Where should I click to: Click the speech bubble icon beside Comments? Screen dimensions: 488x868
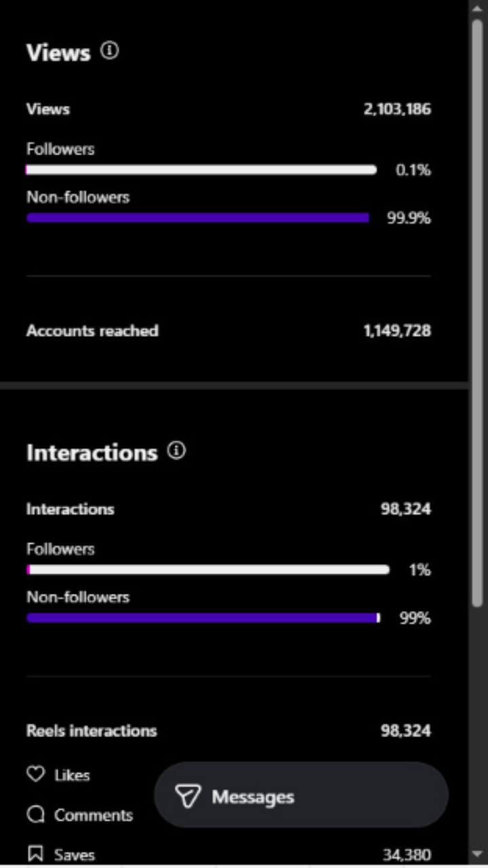point(35,814)
